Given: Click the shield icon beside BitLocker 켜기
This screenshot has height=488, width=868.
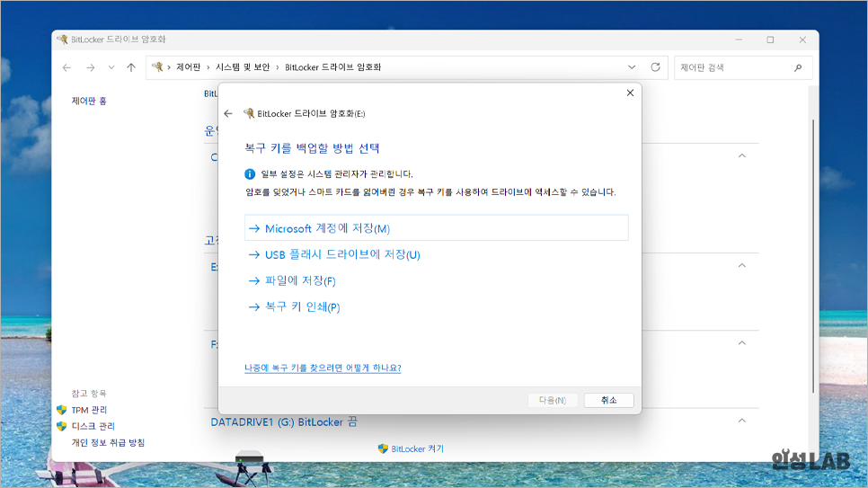Looking at the screenshot, I should coord(383,448).
